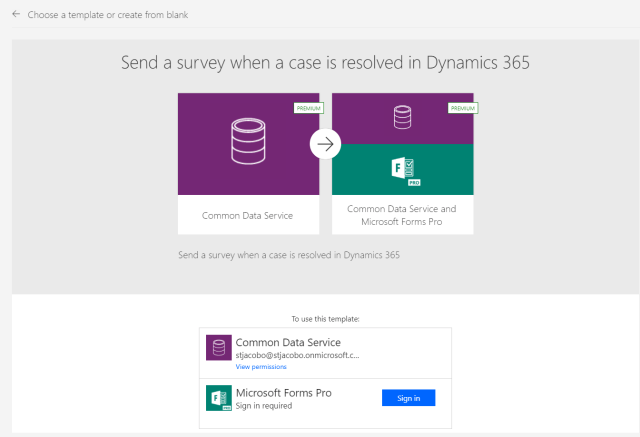Click the 'Common Data Service' tile caption
640x437 pixels.
[x=248, y=215]
